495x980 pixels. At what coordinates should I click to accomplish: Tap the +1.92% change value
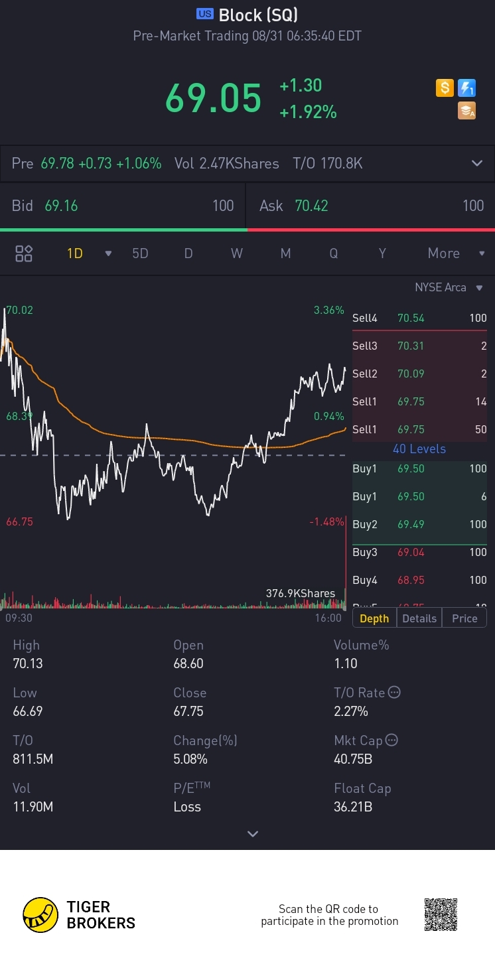308,112
